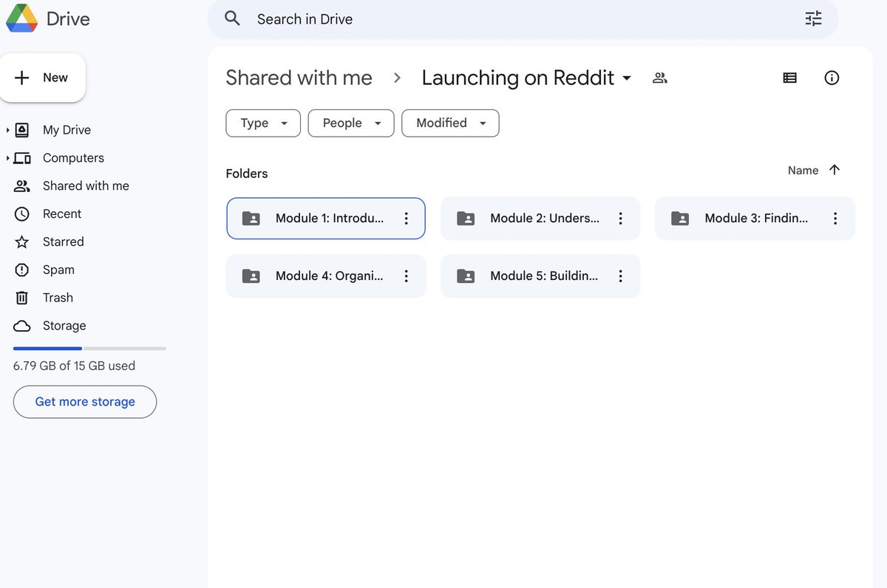Open more actions for Module 5 folder
This screenshot has width=887, height=588.
coord(620,276)
